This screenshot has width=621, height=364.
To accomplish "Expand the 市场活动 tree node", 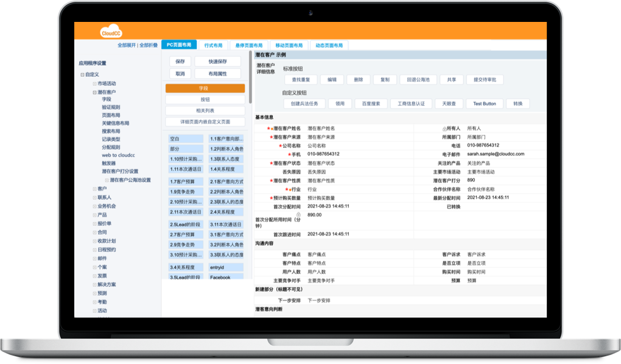I will pos(94,83).
